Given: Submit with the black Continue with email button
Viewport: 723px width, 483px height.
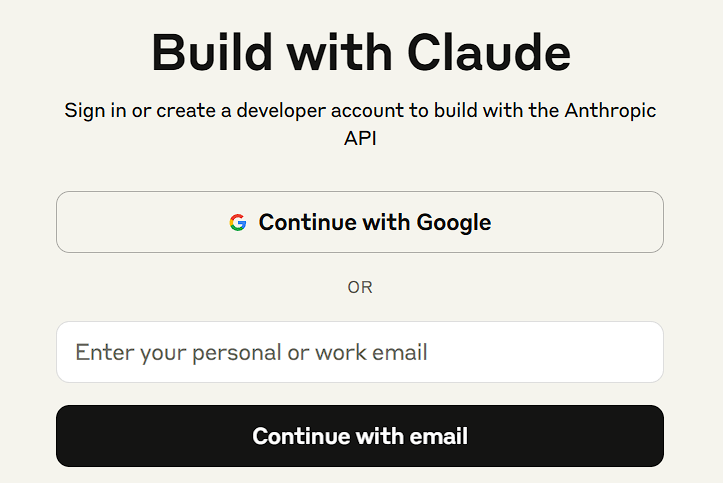Looking at the screenshot, I should 360,436.
